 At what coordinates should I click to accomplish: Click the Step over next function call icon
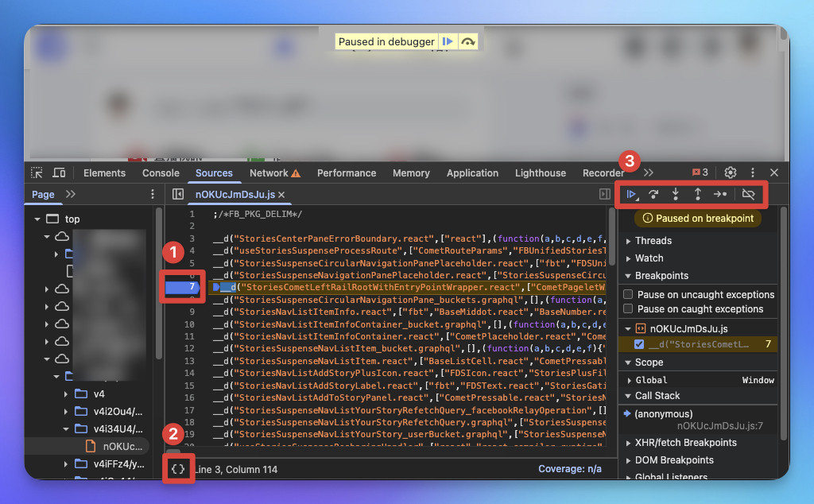[653, 194]
